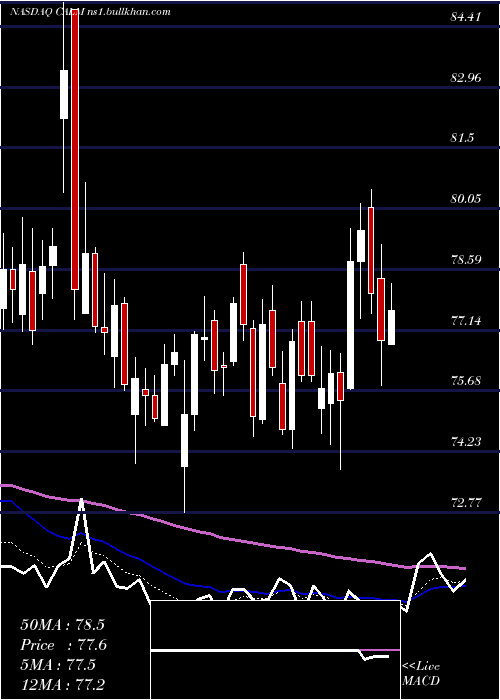
Task: Click the 12MA : 77.2 readout
Action: (62, 684)
